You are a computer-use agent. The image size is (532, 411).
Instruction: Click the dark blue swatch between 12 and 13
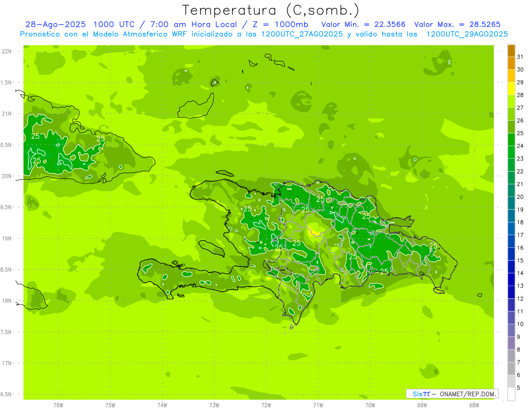pos(511,292)
